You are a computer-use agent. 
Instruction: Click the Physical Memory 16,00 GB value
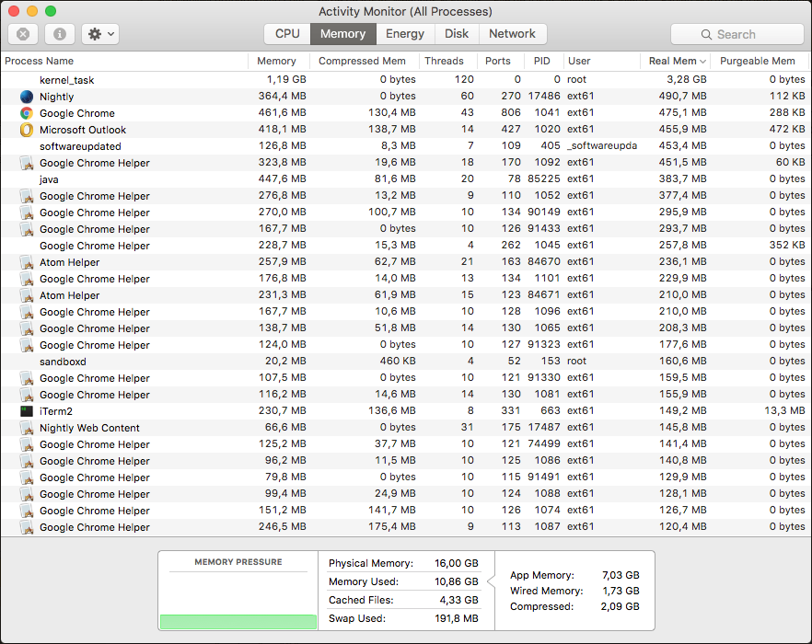point(457,563)
